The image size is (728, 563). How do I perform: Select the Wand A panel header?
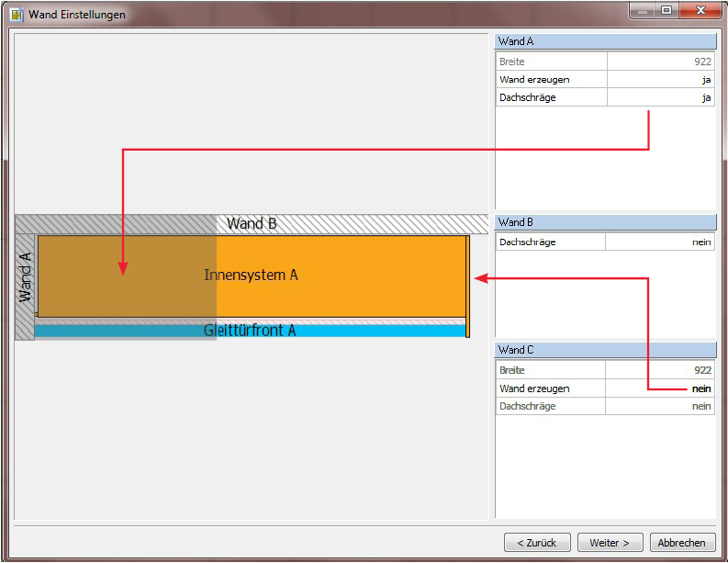pos(605,41)
